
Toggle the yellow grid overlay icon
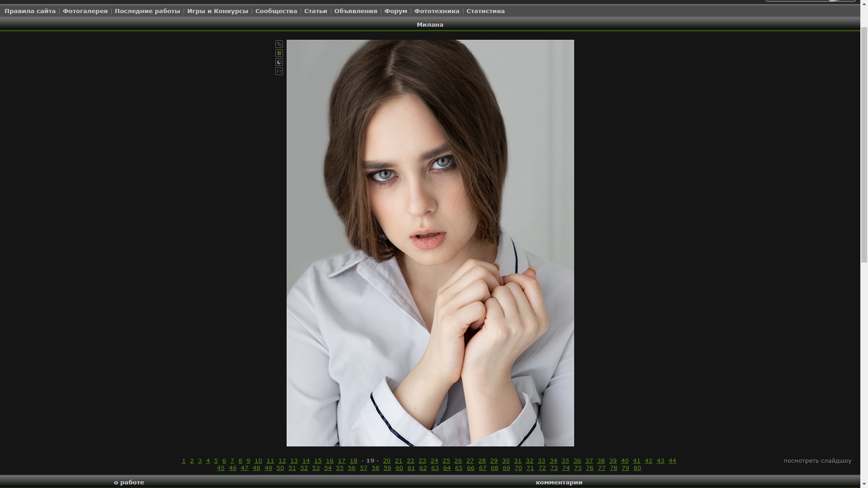tap(279, 53)
